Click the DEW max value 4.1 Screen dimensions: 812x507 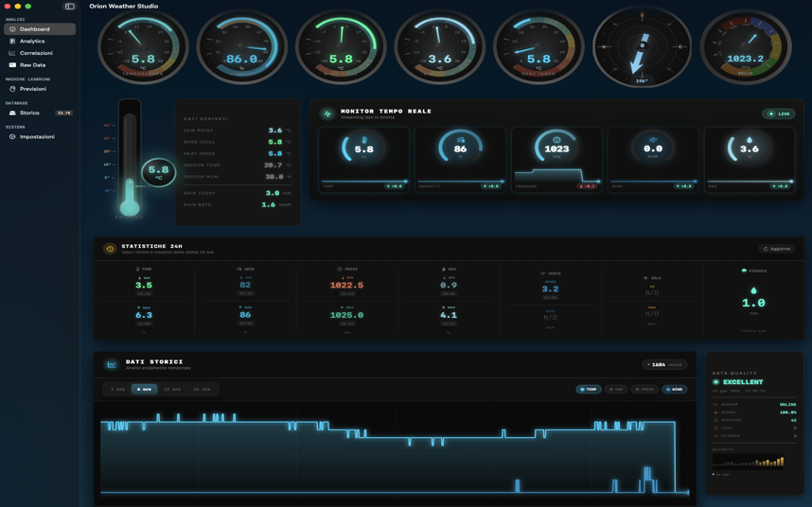[x=449, y=315]
